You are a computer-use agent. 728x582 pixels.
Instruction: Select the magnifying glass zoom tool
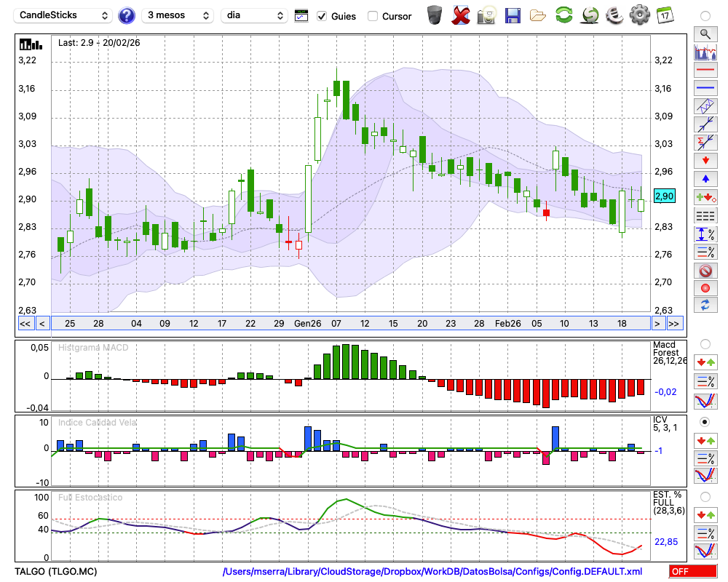click(x=705, y=33)
